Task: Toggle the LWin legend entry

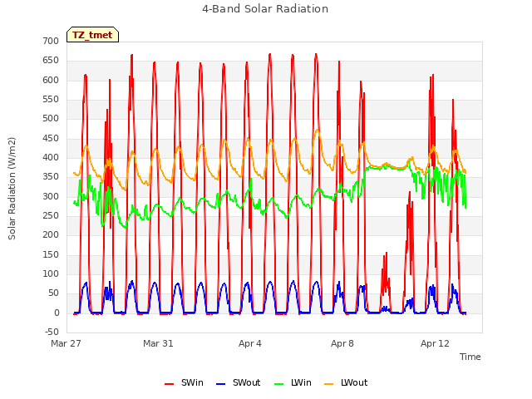Action: click(x=293, y=383)
